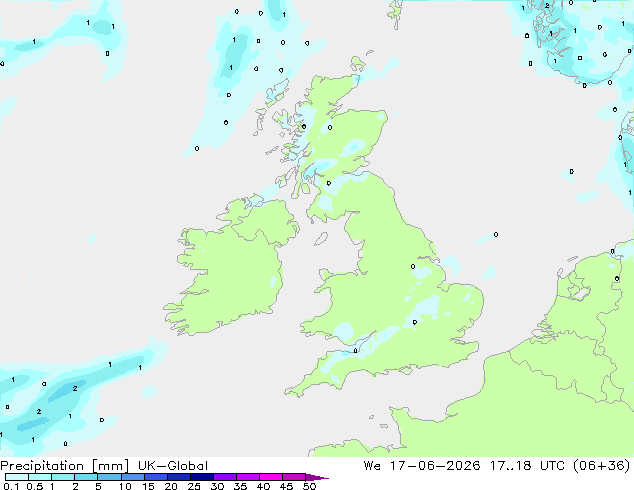Viewport: 634px width, 490px height.
Task: Click the '20' legend scale number
Action: pyautogui.click(x=171, y=486)
